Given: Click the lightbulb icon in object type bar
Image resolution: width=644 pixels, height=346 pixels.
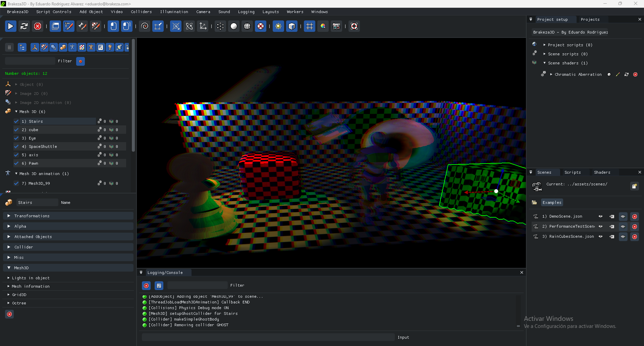Looking at the screenshot, I should tap(110, 47).
